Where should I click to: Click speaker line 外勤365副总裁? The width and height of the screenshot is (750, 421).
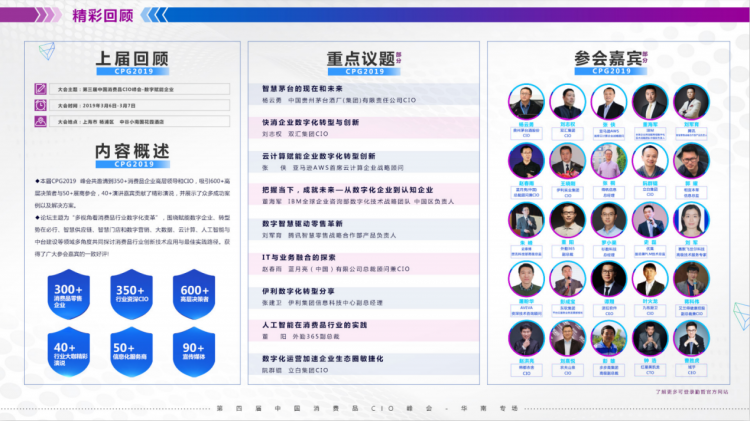coord(301,336)
